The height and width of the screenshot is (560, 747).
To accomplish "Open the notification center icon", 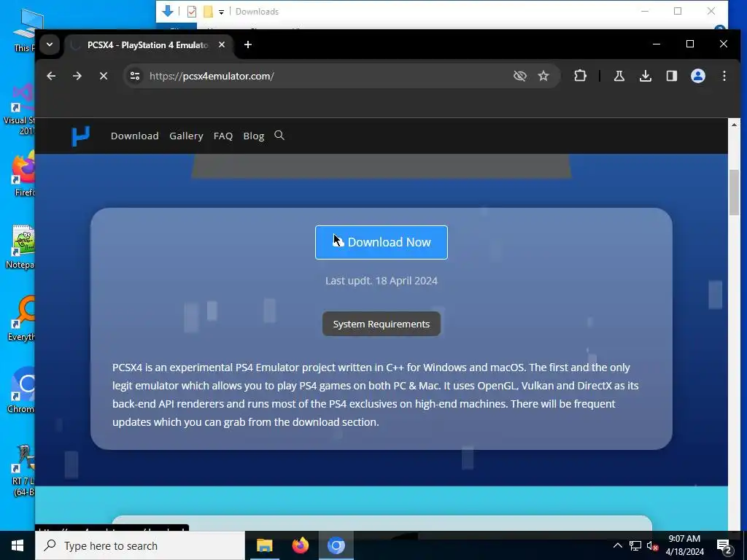I will click(x=724, y=547).
